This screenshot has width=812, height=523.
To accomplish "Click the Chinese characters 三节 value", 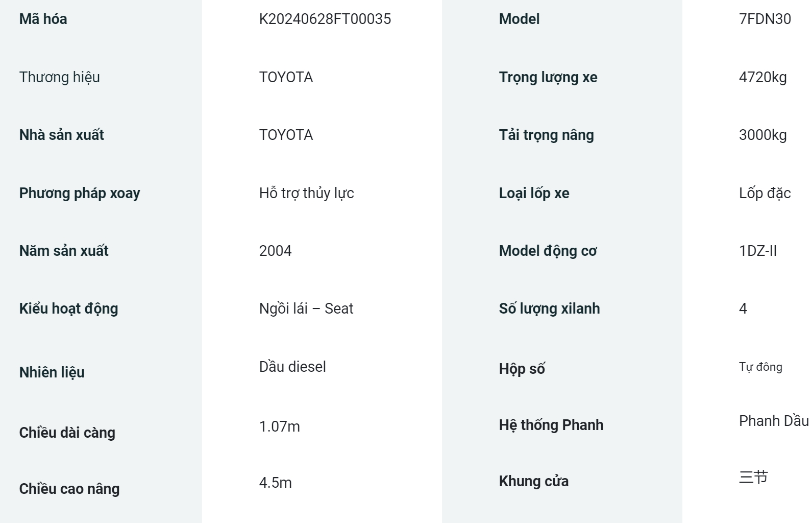I will [x=753, y=477].
